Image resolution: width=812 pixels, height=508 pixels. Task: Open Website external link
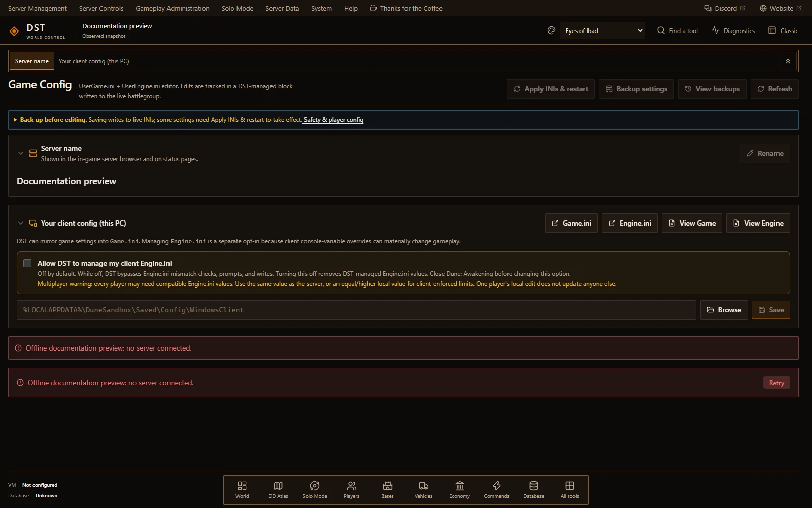[781, 8]
